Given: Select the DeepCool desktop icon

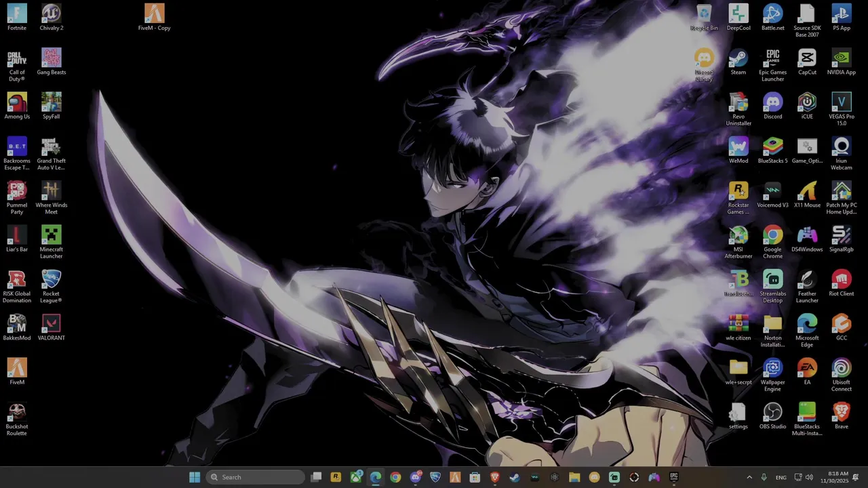Looking at the screenshot, I should tap(738, 17).
